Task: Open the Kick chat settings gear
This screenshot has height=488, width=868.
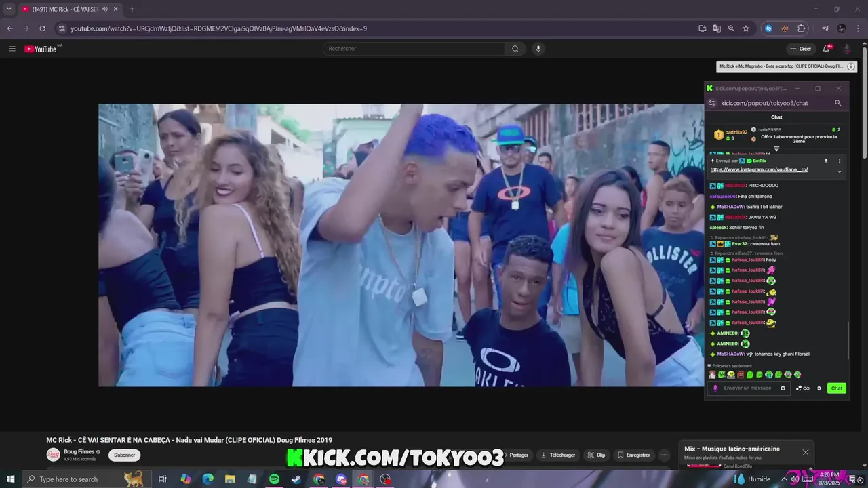Action: tap(819, 388)
